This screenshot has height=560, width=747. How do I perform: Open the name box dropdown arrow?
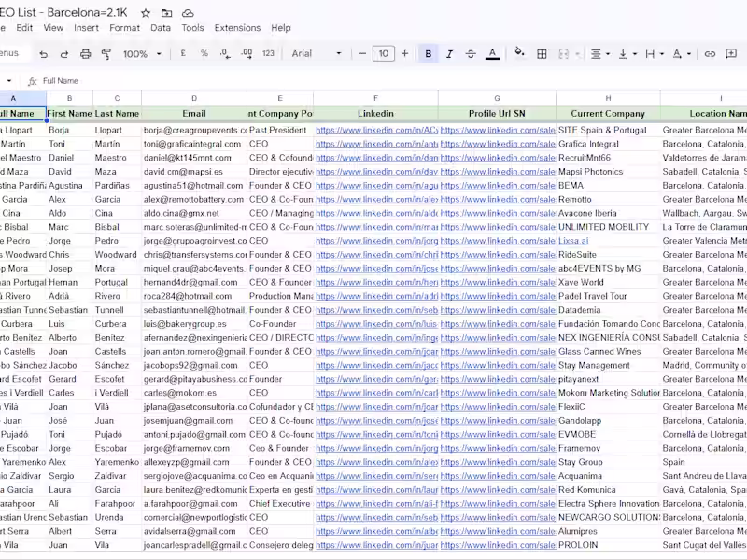click(x=9, y=81)
